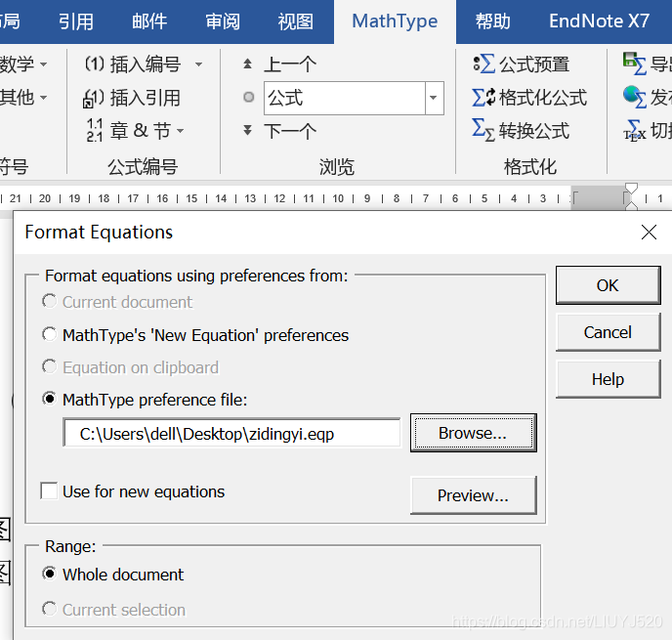The width and height of the screenshot is (672, 640).
Task: Open the 帮助 ribbon tab
Action: coord(493,21)
